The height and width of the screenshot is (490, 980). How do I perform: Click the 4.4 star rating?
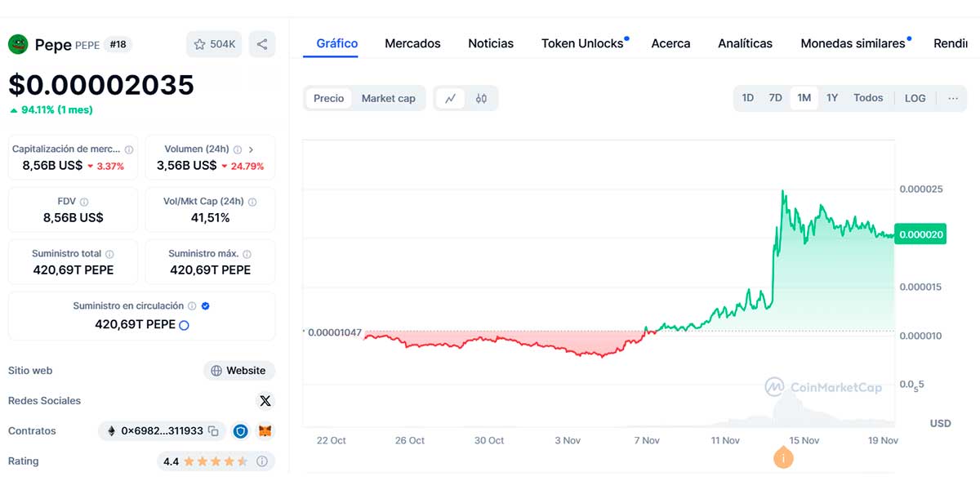(x=206, y=461)
